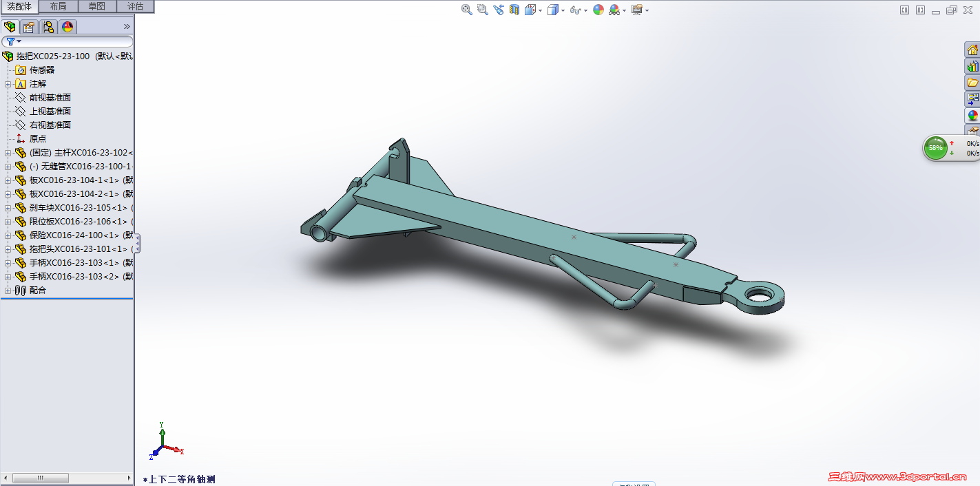980x486 pixels.
Task: Open the View Palette task pane tab
Action: tap(972, 99)
